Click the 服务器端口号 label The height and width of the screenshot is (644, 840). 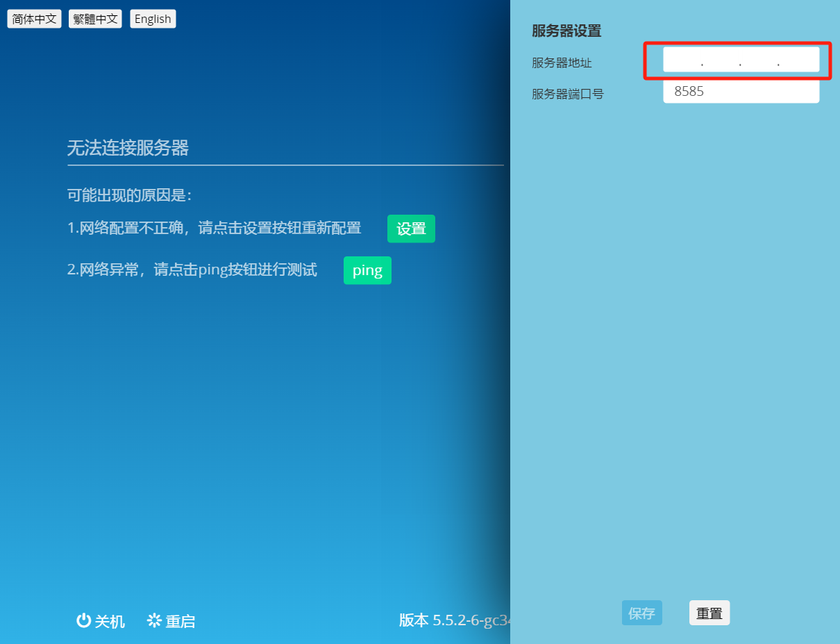pos(567,94)
